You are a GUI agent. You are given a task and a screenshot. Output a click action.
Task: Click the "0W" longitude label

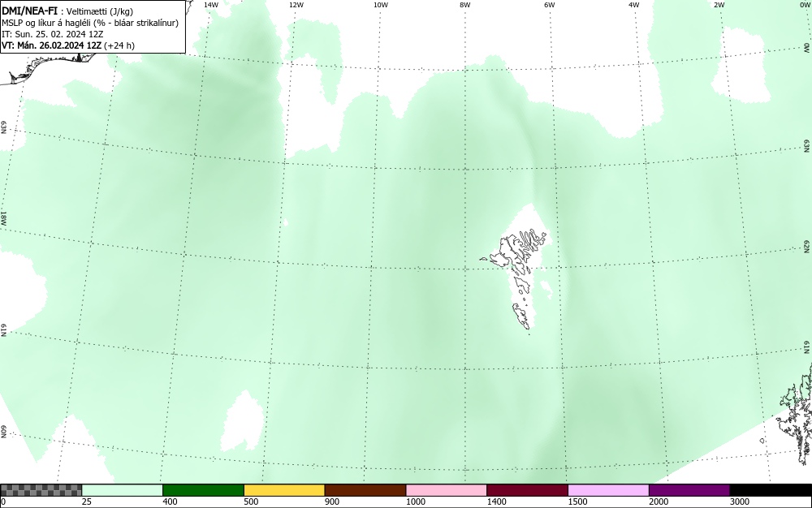click(x=804, y=5)
